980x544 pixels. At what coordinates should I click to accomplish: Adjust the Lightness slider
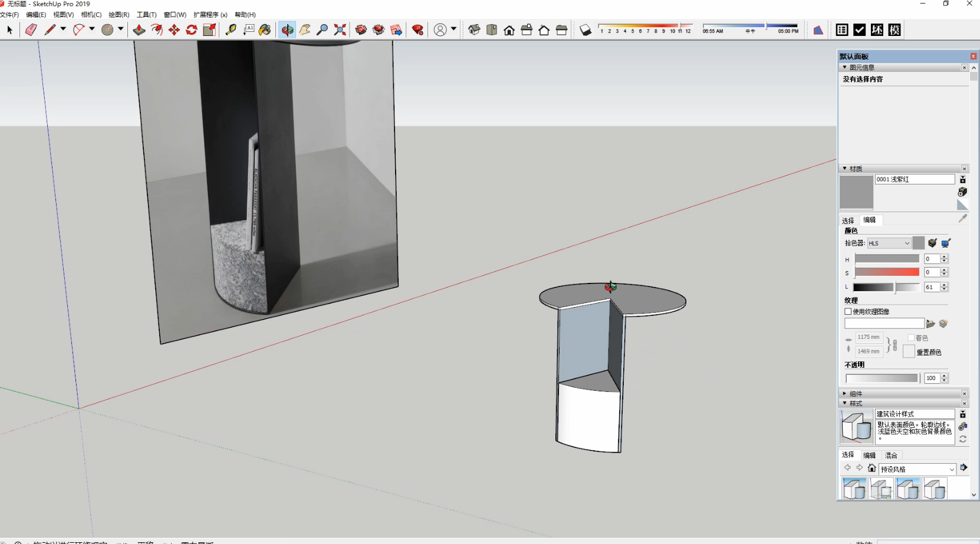point(887,287)
